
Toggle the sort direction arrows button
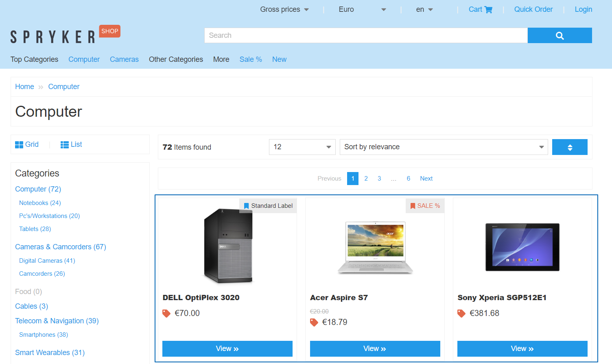tap(570, 147)
